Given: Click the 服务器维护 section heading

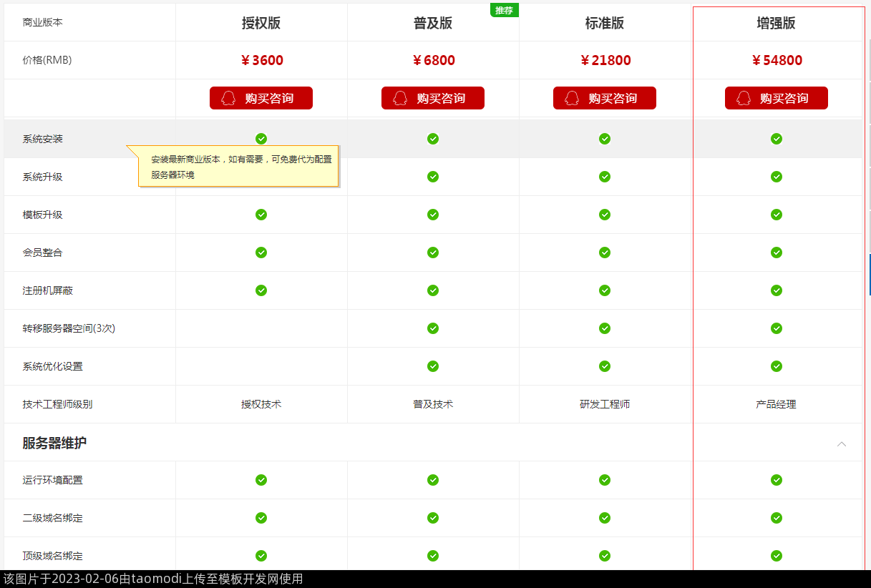Looking at the screenshot, I should 54,443.
